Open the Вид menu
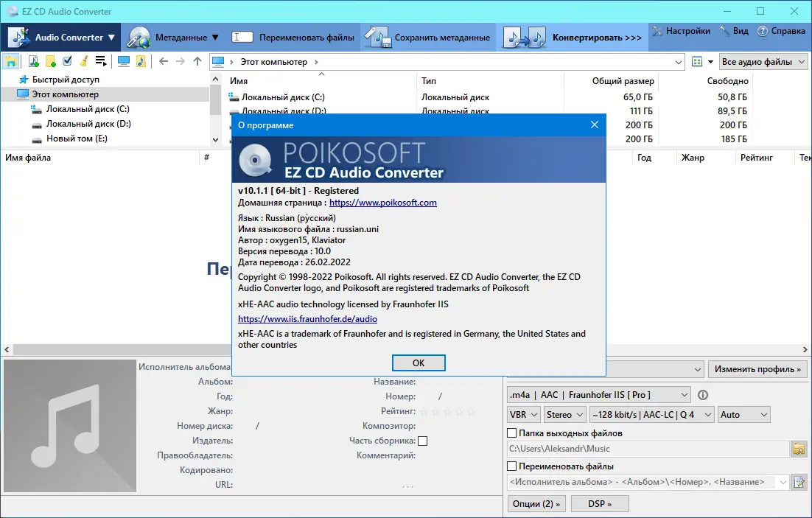This screenshot has height=518, width=812. [735, 31]
